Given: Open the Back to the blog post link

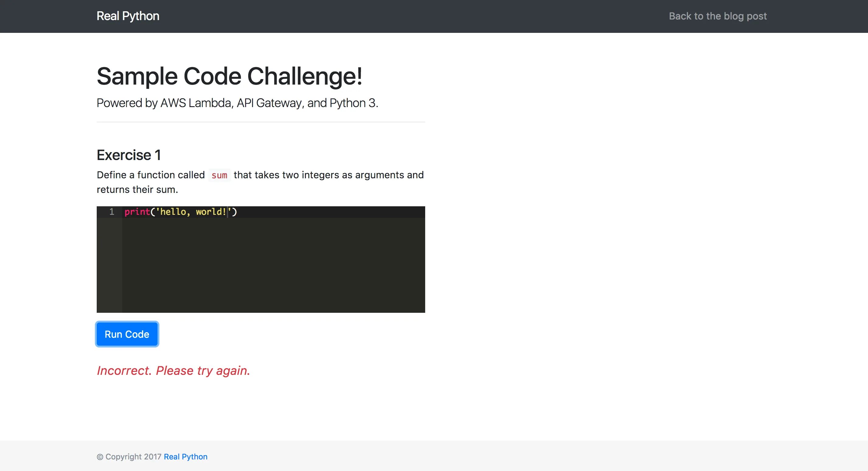Looking at the screenshot, I should click(x=717, y=16).
